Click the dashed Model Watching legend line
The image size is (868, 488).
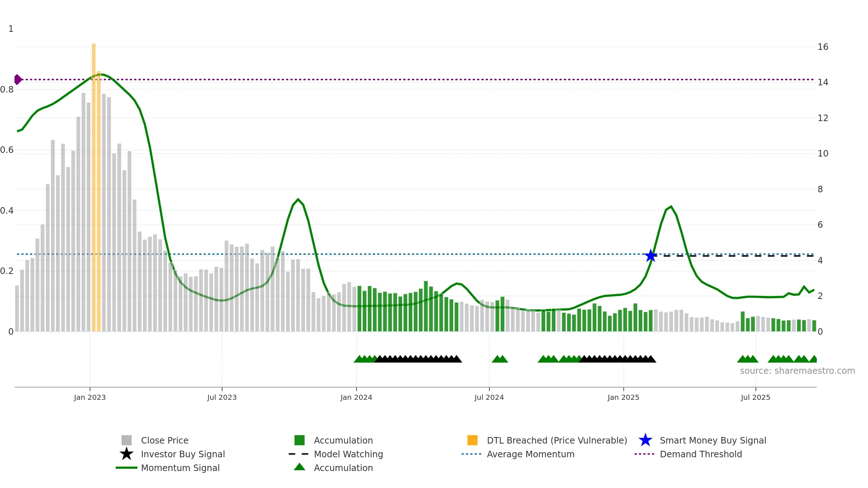pyautogui.click(x=299, y=454)
